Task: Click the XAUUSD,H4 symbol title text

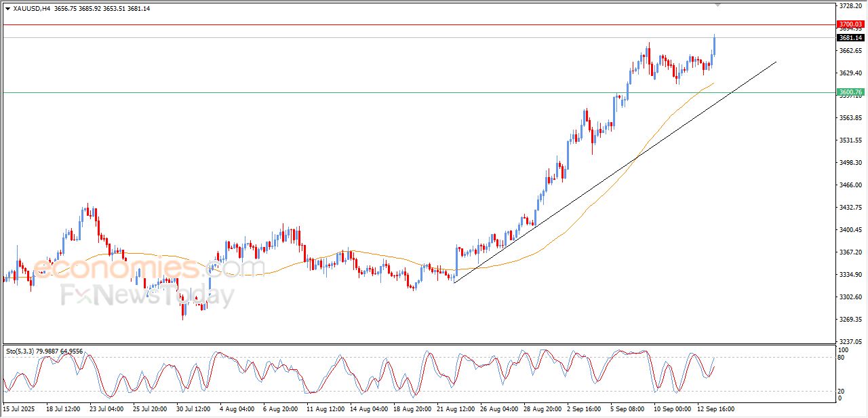Action: tap(31, 8)
